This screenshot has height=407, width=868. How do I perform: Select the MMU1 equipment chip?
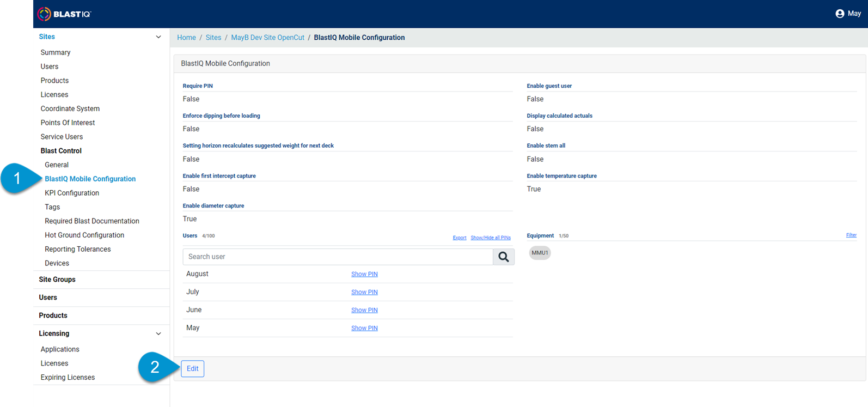pos(540,253)
